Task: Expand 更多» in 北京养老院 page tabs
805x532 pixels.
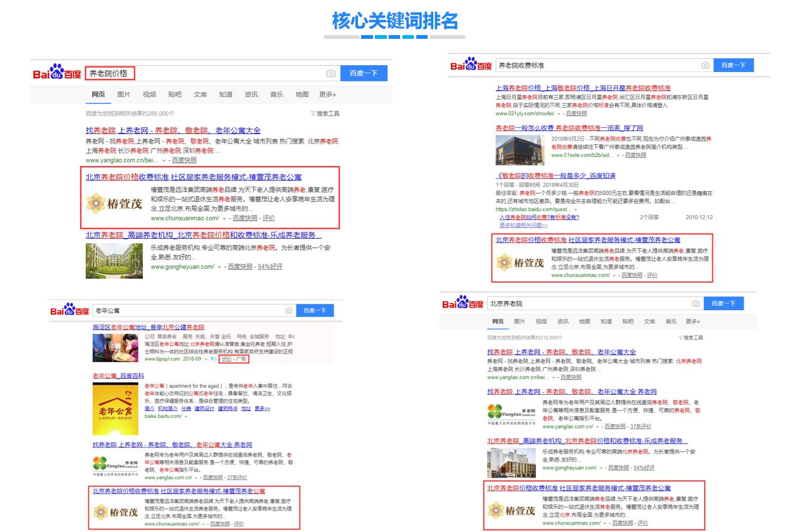Action: (x=692, y=321)
